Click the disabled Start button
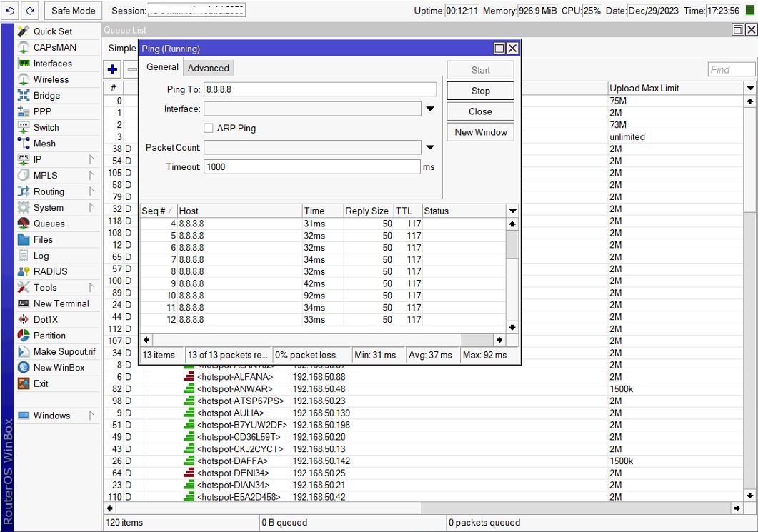Screen dimensions: 758x532 [480, 70]
